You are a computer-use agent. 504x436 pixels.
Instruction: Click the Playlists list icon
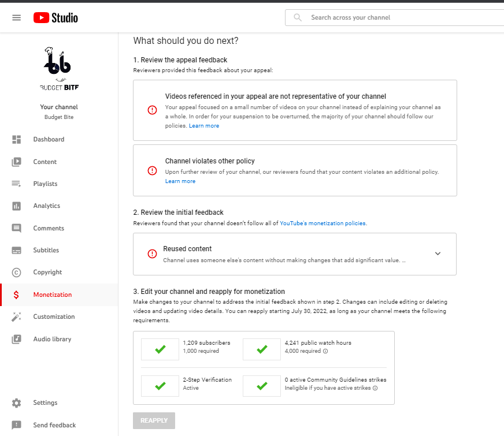coord(16,184)
